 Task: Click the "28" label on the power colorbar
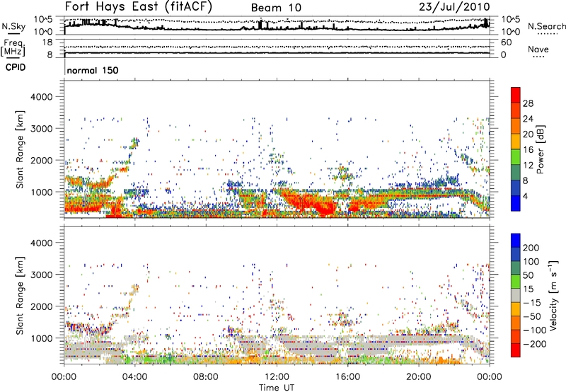(x=528, y=103)
